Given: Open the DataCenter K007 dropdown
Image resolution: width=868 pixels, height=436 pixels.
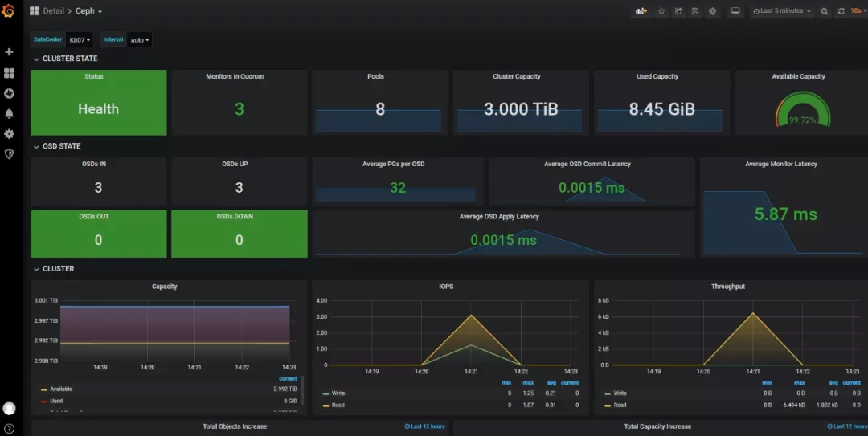Looking at the screenshot, I should [80, 39].
